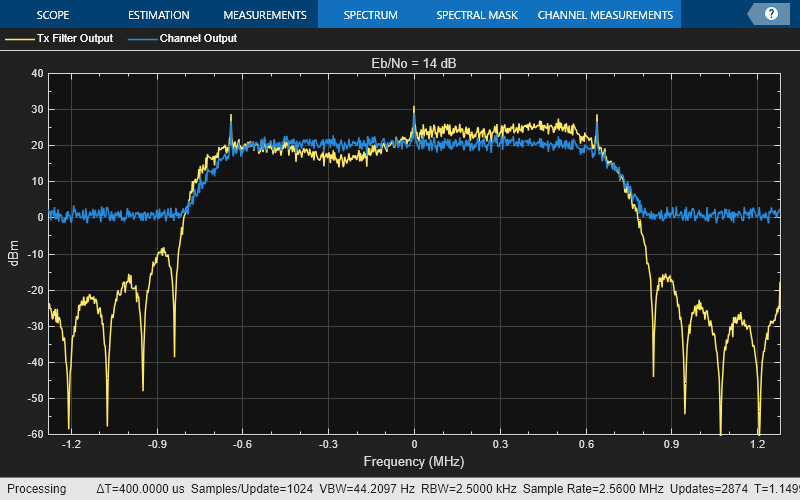
Task: Click the Processing status indicator
Action: coord(36,489)
